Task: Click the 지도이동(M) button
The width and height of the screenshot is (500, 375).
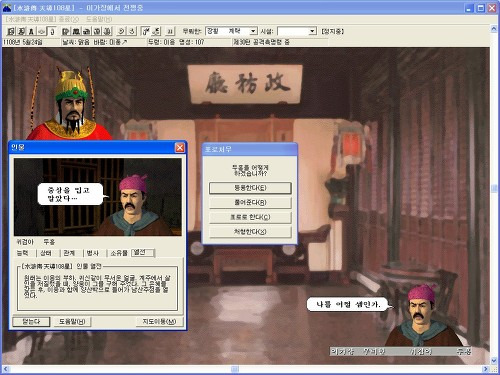Action: 159,322
